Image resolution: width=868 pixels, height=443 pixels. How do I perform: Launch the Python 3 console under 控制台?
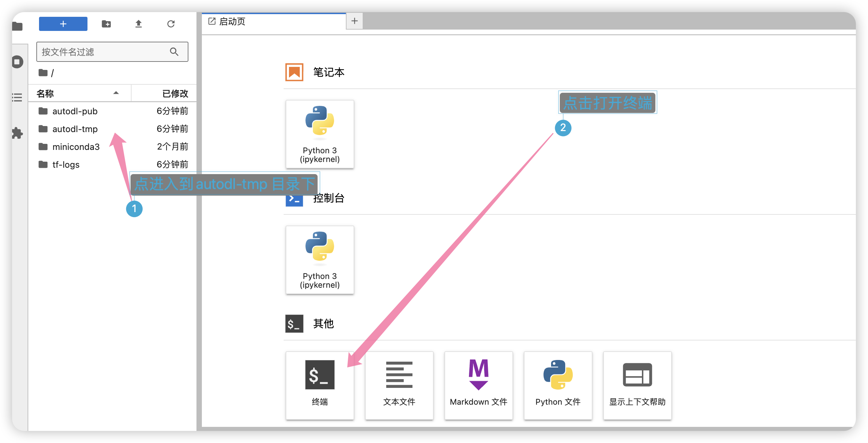click(319, 259)
